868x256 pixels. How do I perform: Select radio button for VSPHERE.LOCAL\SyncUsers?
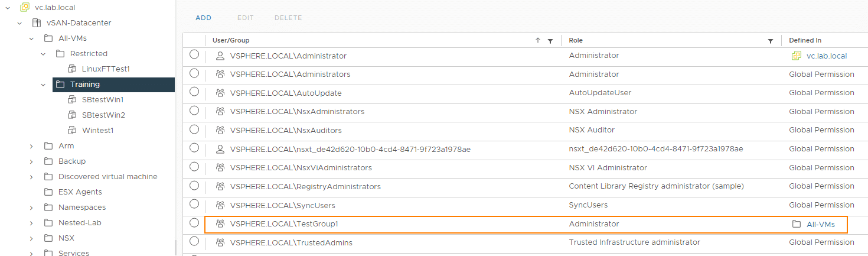[x=194, y=204]
